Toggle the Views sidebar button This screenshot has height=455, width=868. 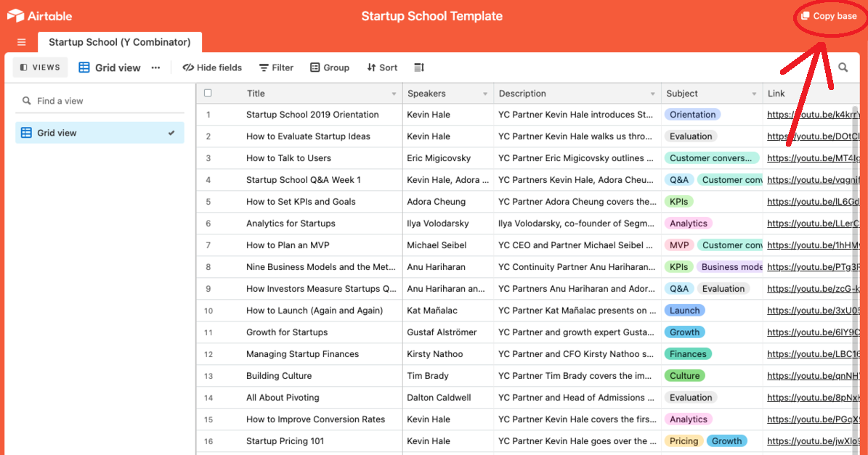click(40, 67)
